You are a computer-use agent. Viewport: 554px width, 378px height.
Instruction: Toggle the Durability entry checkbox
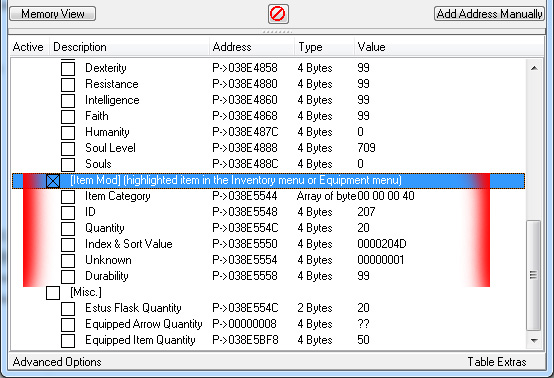(68, 277)
